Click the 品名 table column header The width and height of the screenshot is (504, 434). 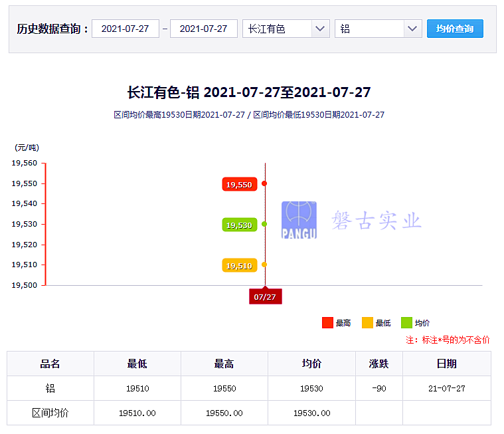50,364
